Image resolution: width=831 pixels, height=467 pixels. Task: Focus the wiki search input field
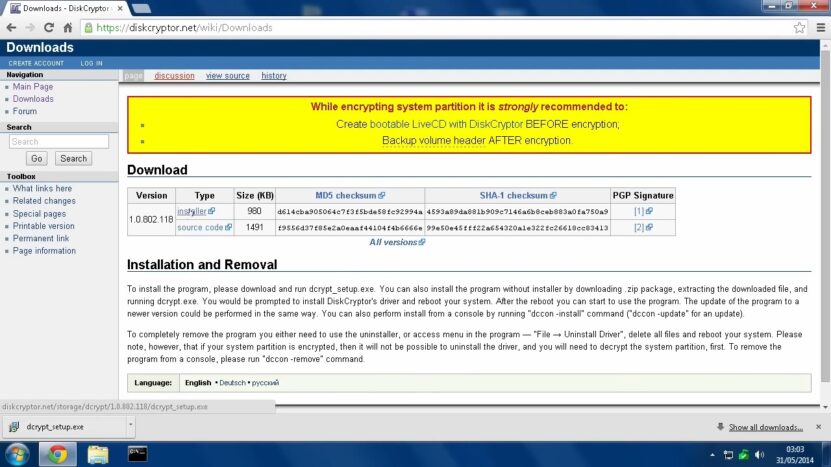click(59, 142)
